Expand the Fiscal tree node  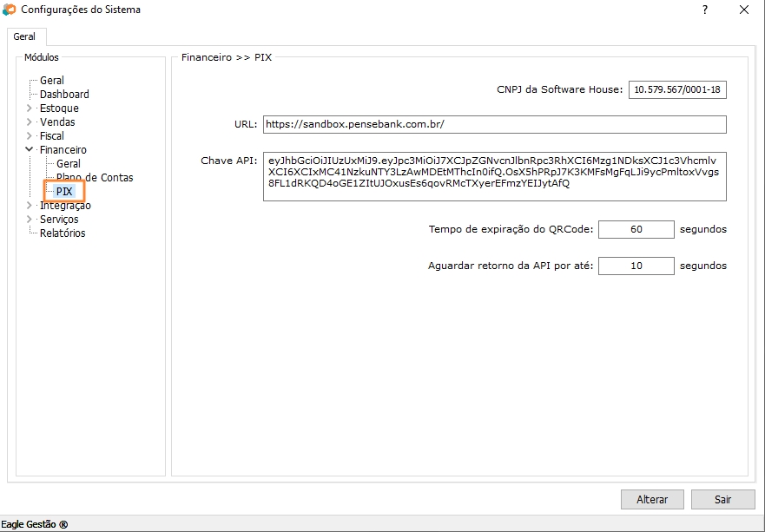(30, 135)
